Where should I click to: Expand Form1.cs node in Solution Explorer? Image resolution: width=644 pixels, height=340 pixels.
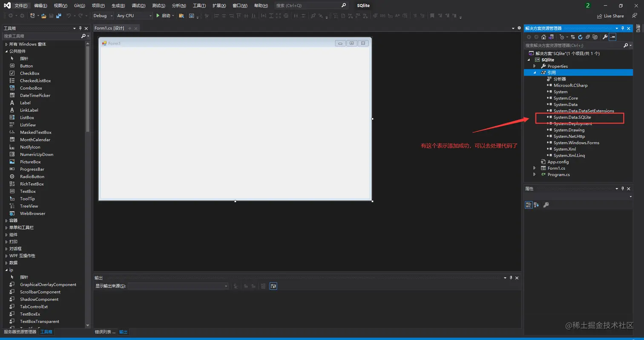tap(535, 169)
